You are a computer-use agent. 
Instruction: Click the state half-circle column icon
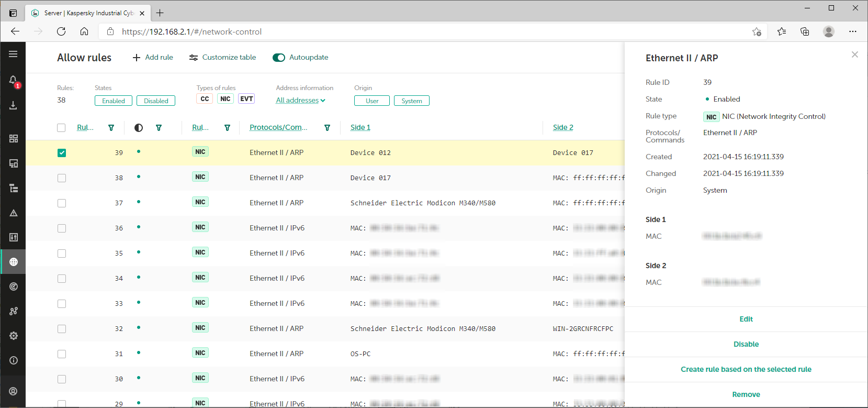(139, 128)
